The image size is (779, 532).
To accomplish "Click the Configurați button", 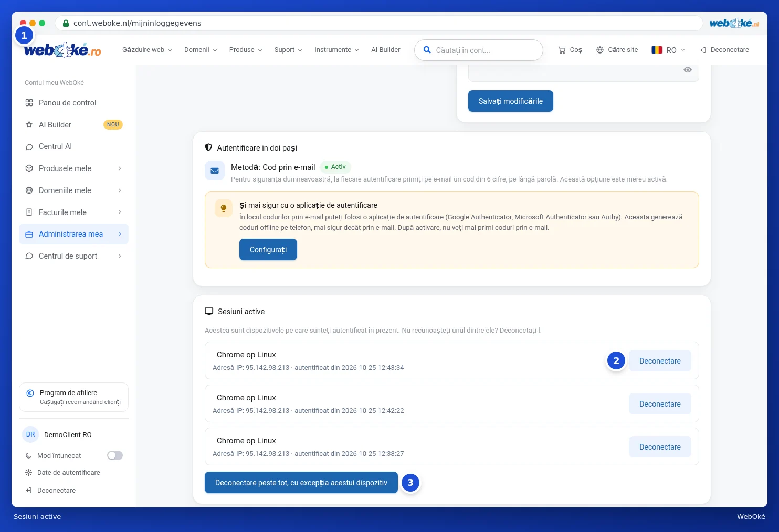I will coord(268,250).
